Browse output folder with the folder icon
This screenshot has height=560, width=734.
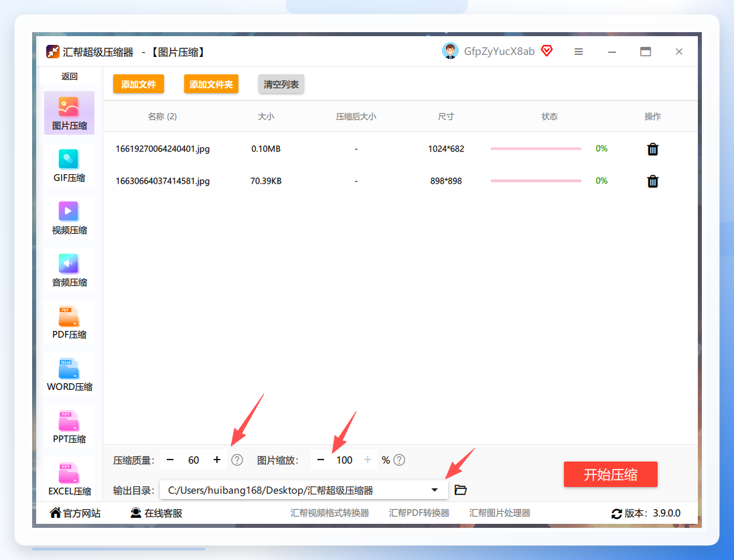click(x=461, y=490)
